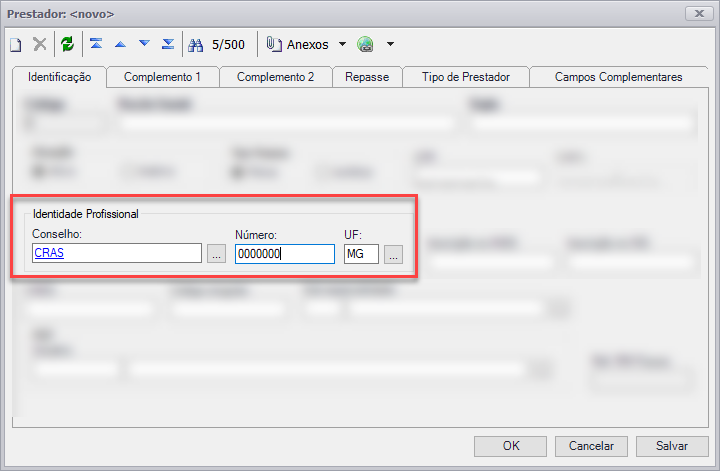Click the CRAS link in Conselho field
The height and width of the screenshot is (471, 720).
(x=49, y=253)
